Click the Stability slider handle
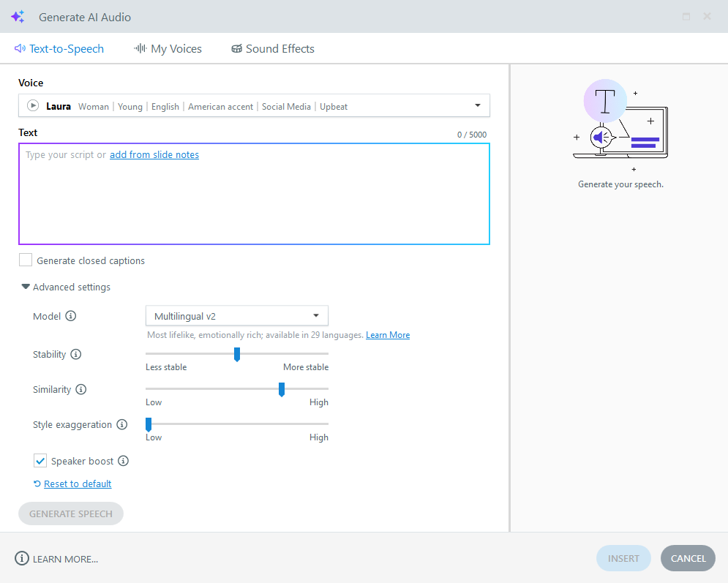The height and width of the screenshot is (583, 728). click(x=237, y=355)
